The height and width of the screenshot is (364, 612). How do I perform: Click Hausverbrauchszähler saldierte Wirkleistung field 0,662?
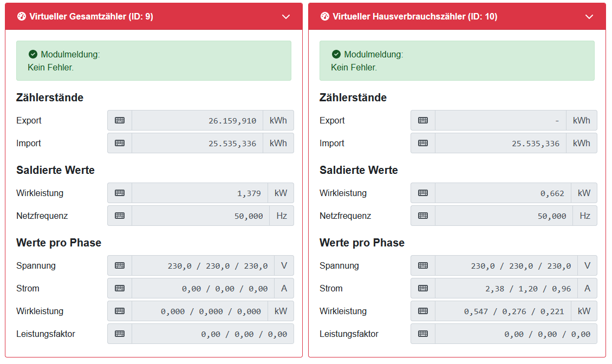(503, 193)
